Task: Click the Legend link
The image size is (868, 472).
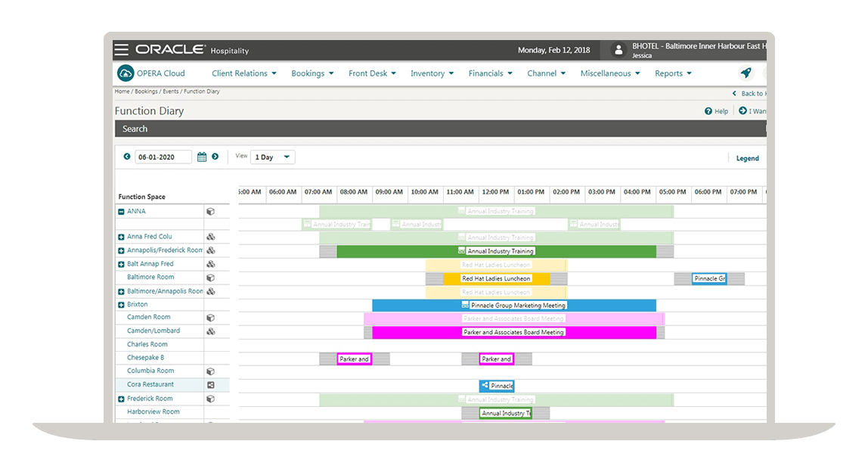Action: pyautogui.click(x=747, y=158)
